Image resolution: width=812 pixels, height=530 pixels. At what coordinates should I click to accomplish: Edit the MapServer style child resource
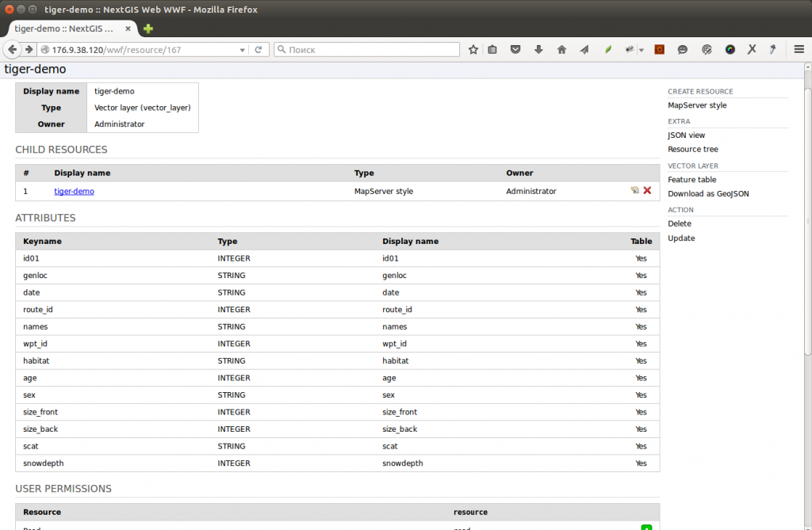[634, 190]
